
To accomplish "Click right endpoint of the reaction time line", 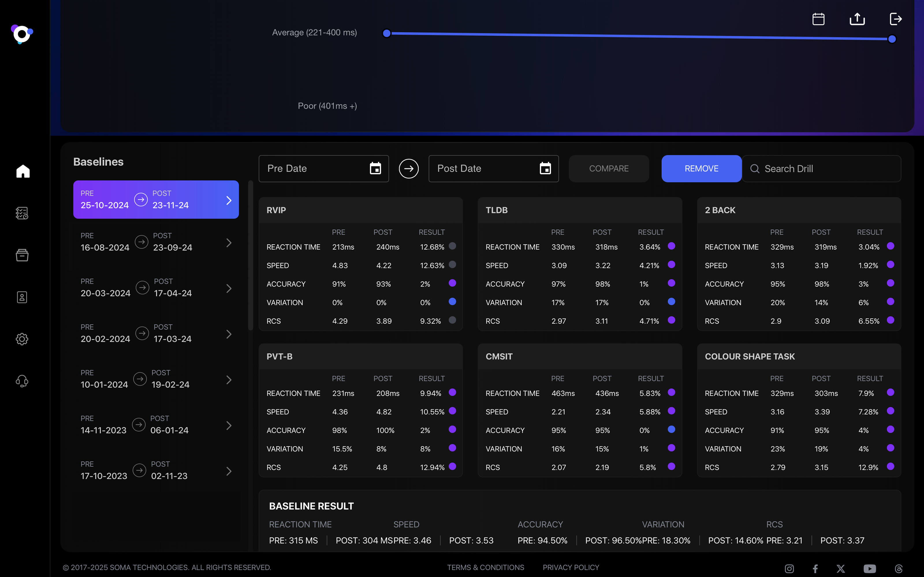I will click(892, 39).
